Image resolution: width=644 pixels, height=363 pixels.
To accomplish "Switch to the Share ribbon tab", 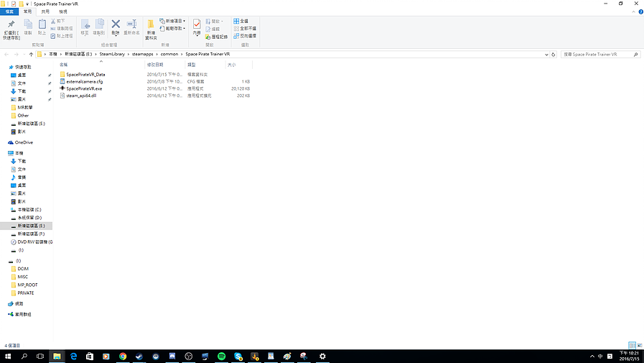I will coord(45,12).
